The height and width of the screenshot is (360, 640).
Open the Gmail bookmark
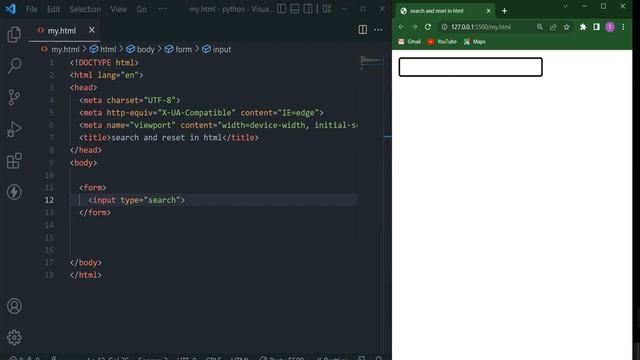pyautogui.click(x=409, y=42)
